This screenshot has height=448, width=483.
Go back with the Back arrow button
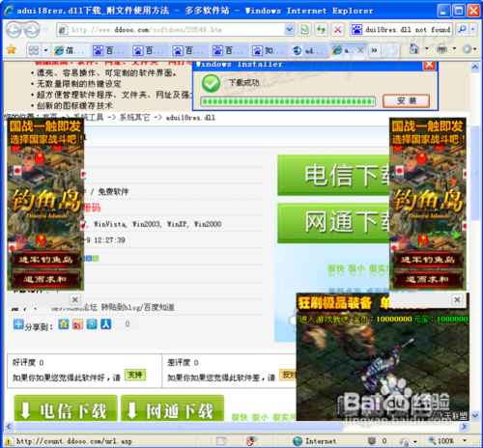[14, 30]
